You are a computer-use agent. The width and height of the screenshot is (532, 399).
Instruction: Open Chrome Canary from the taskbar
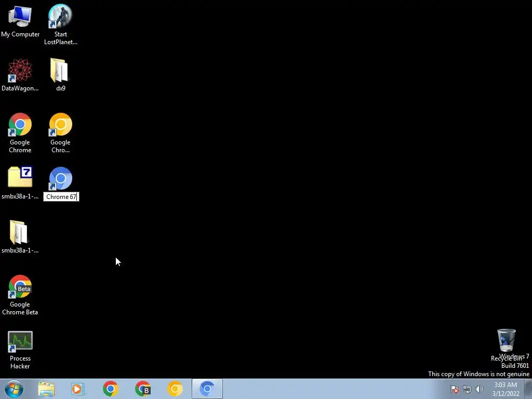pyautogui.click(x=175, y=389)
